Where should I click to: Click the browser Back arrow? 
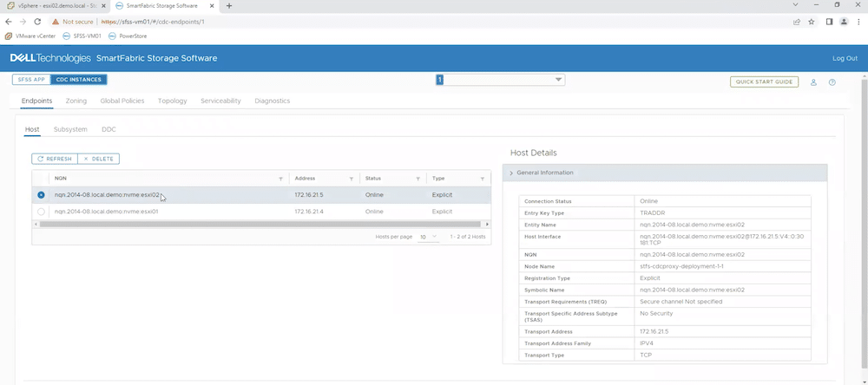coord(9,22)
